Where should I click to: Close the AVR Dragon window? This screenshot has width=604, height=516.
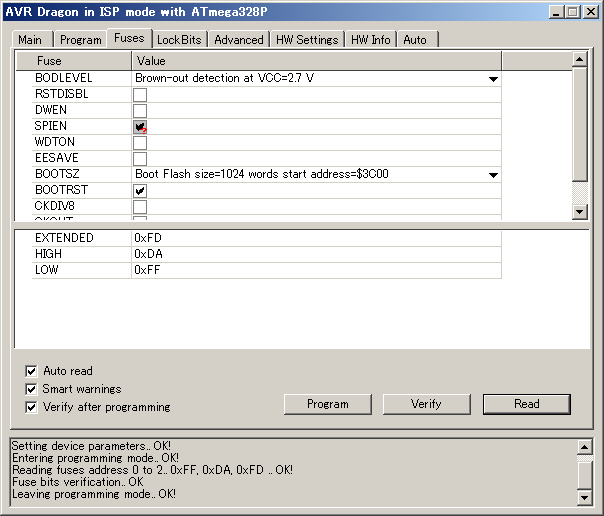click(x=591, y=12)
